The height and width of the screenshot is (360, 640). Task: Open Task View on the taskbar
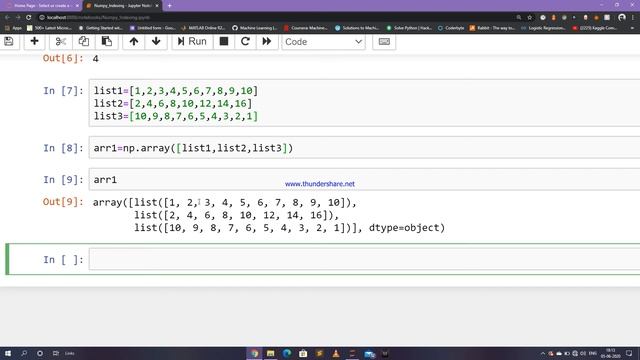pos(56,353)
